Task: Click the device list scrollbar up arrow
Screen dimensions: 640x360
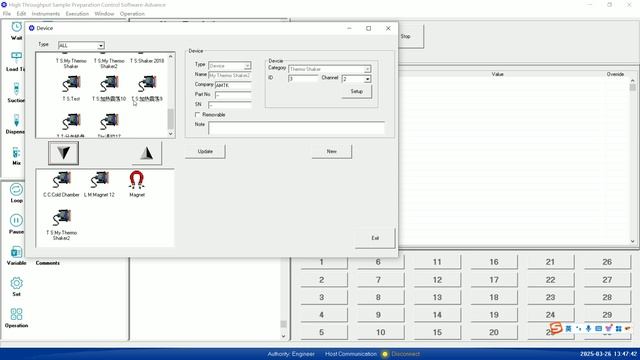Action: pos(171,56)
